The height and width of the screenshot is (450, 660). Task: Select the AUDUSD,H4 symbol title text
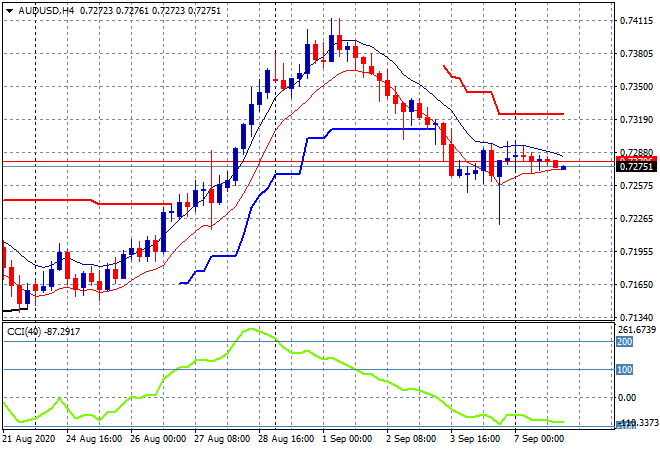pyautogui.click(x=46, y=11)
